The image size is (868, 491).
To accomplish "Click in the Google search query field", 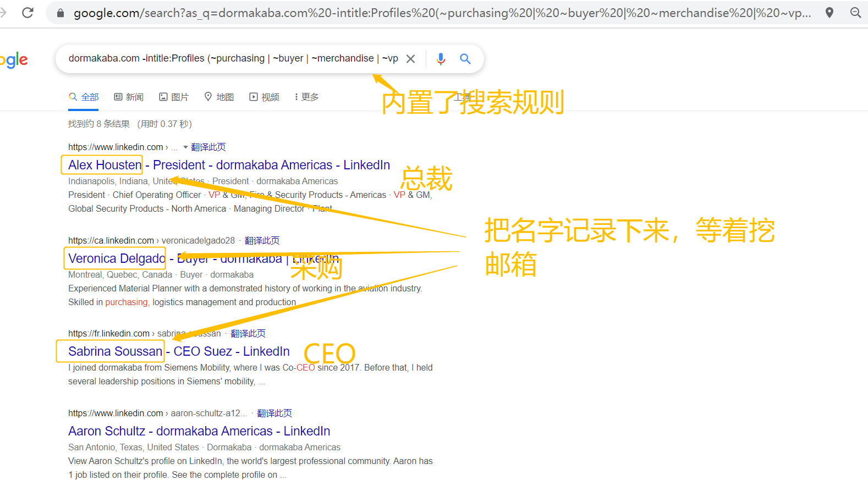I will (233, 58).
